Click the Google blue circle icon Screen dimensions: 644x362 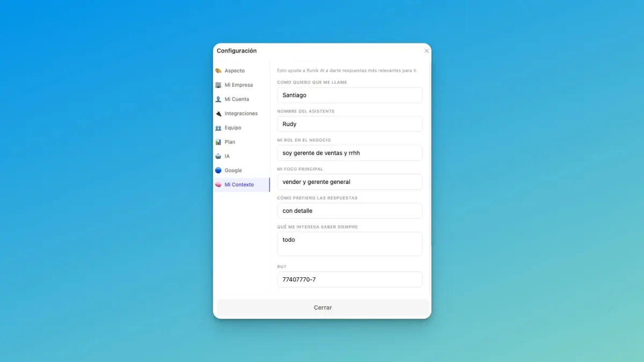point(218,171)
